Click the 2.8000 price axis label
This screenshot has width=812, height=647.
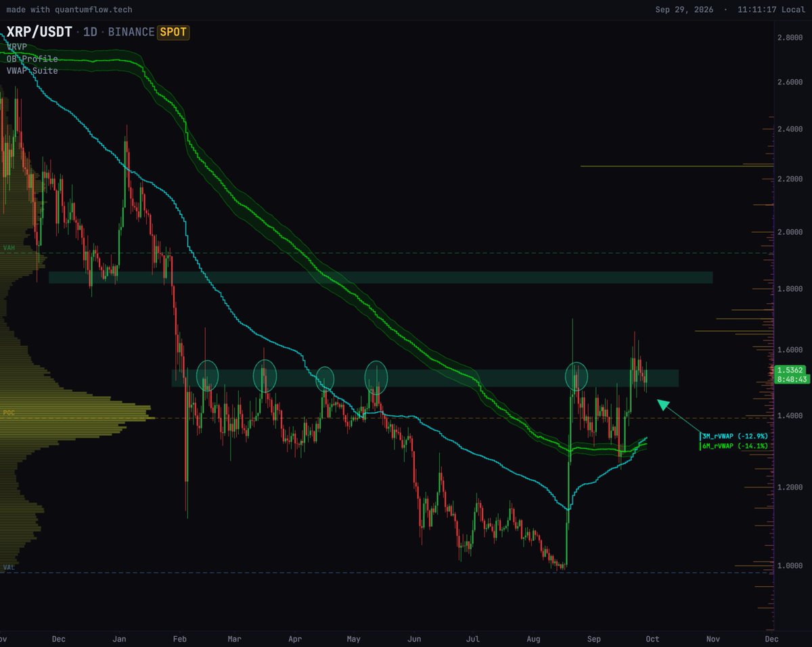790,38
